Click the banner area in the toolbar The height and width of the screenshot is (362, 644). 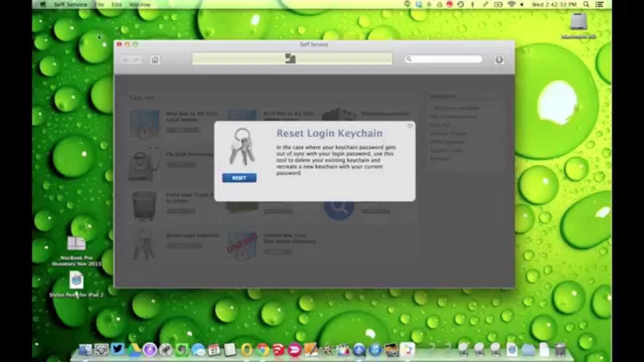292,59
